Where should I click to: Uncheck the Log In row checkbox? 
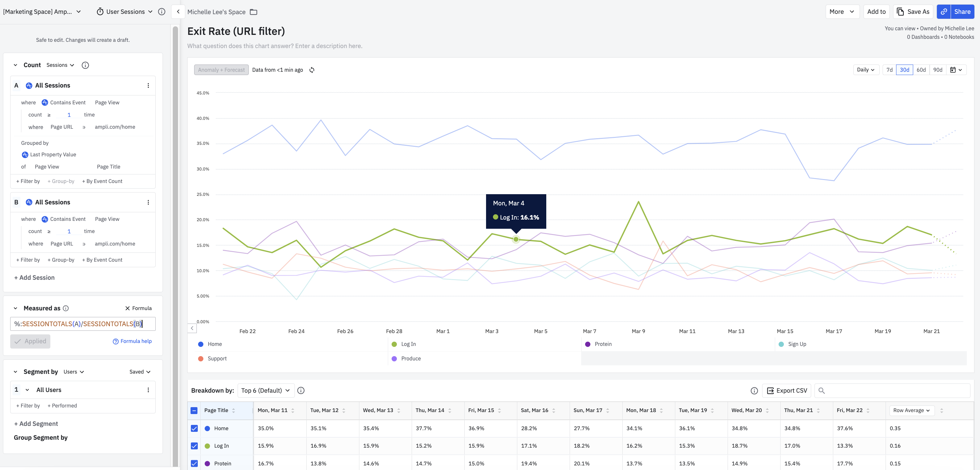[194, 446]
